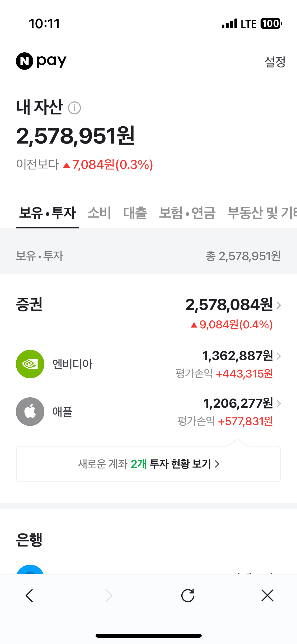This screenshot has width=297, height=644.
Task: Tap the Apple stock logo
Action: click(30, 412)
